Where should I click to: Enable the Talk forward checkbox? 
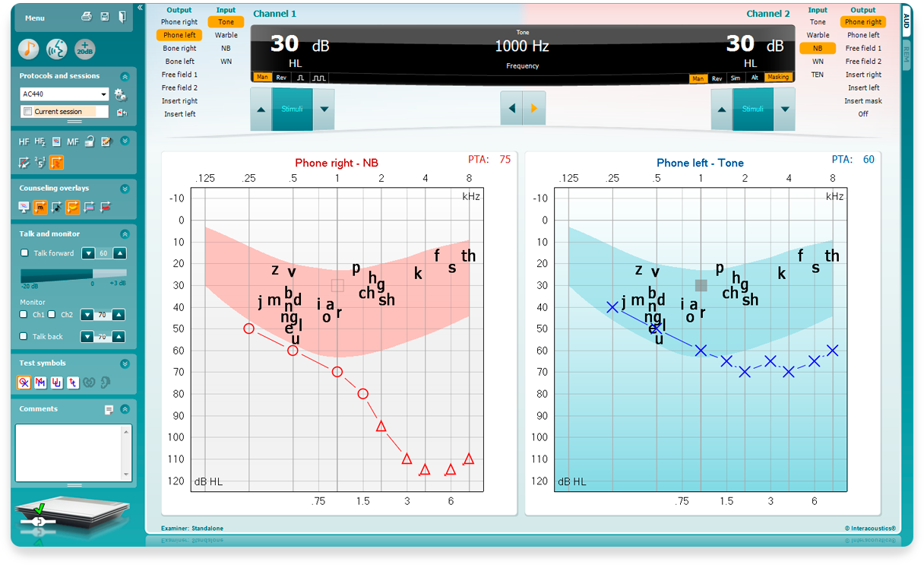[x=25, y=253]
